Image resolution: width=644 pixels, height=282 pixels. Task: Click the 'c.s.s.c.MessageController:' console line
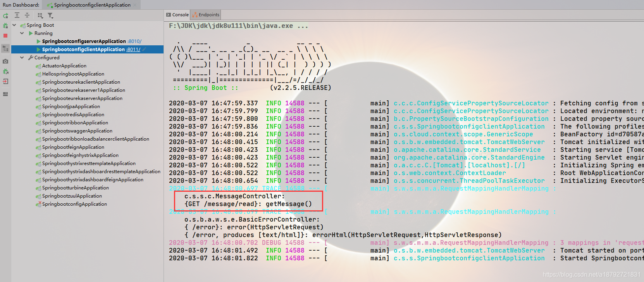point(234,196)
